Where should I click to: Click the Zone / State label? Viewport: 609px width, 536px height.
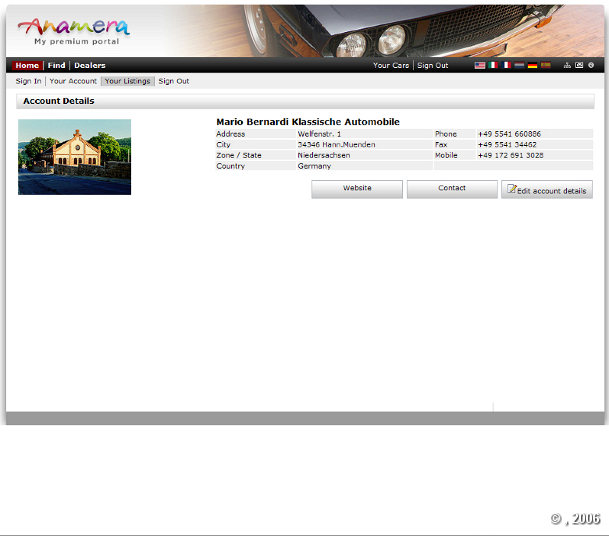(239, 155)
